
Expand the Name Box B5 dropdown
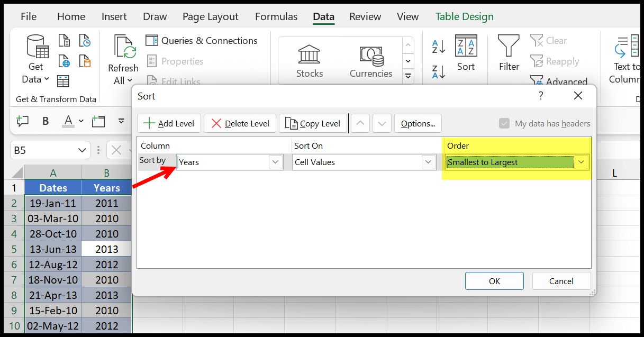pos(82,150)
